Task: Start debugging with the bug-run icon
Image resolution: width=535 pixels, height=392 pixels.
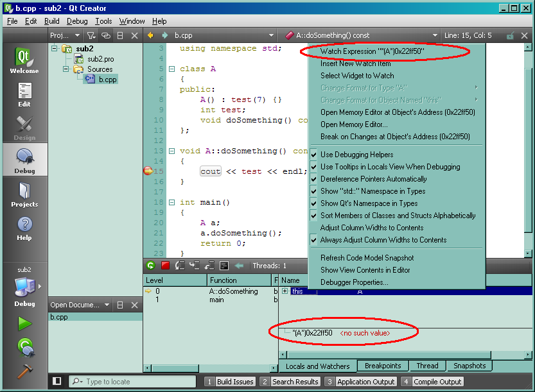Action: (x=26, y=347)
